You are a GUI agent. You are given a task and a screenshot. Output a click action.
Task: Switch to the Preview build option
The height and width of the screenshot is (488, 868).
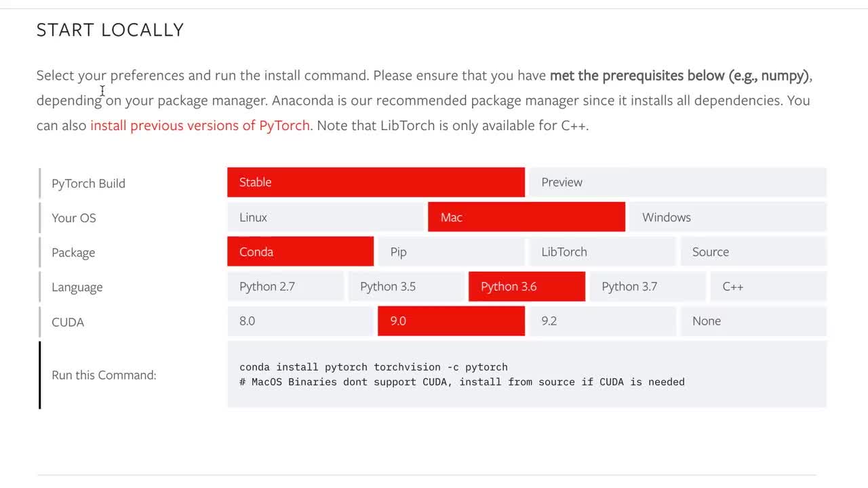pyautogui.click(x=677, y=182)
